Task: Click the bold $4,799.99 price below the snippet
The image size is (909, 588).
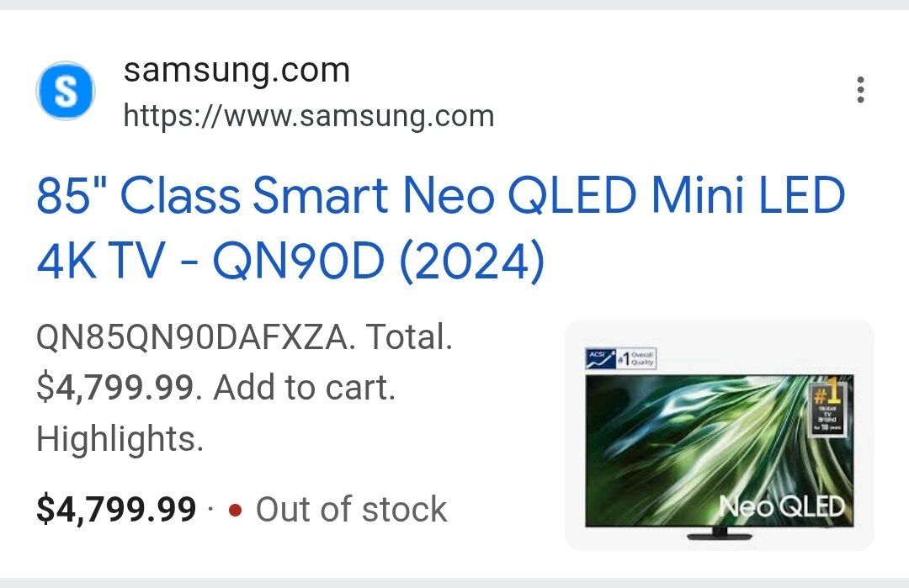Action: (116, 510)
